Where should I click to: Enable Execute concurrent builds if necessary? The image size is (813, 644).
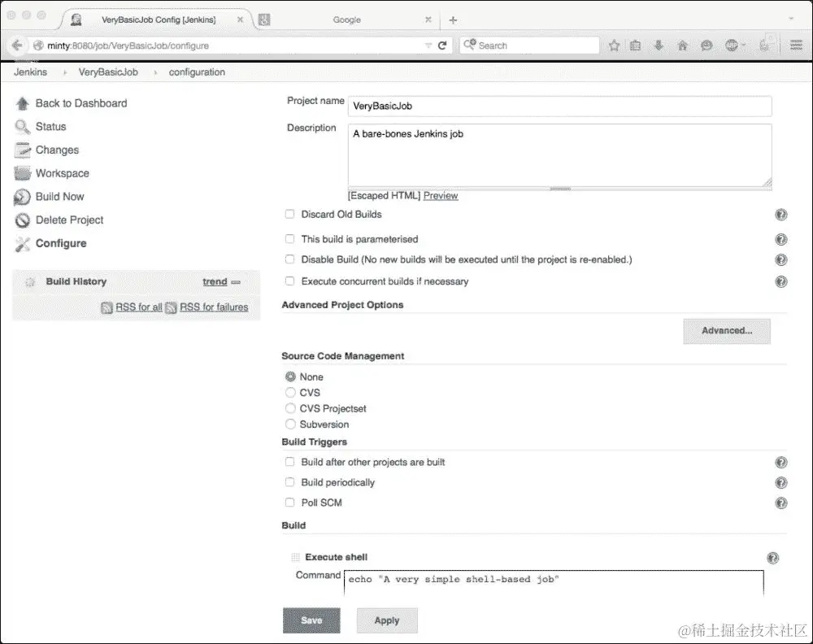pyautogui.click(x=290, y=281)
